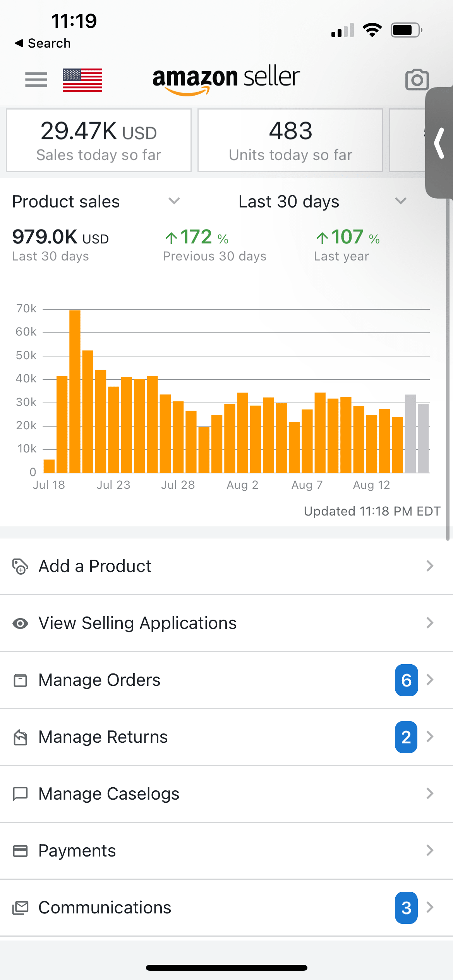Image resolution: width=453 pixels, height=980 pixels.
Task: Tap the Manage Returns package icon
Action: [20, 737]
